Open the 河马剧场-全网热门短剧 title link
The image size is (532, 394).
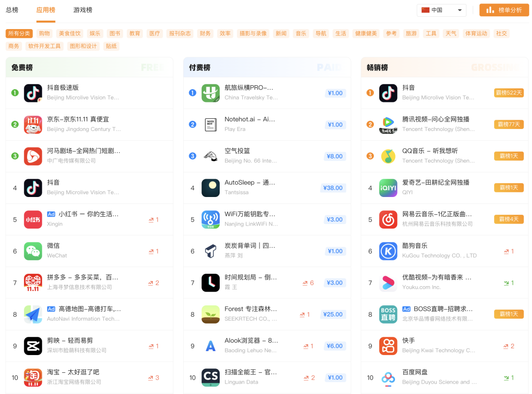(83, 151)
